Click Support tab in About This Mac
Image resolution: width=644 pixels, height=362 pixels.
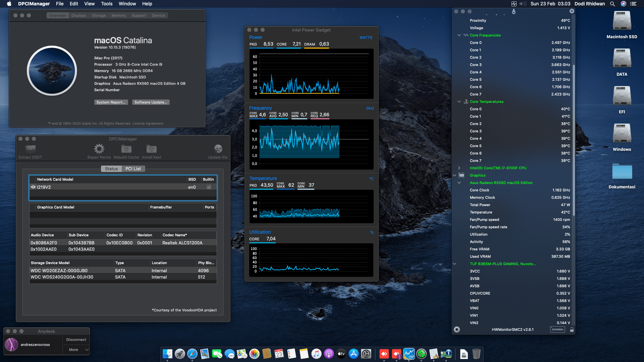click(139, 15)
